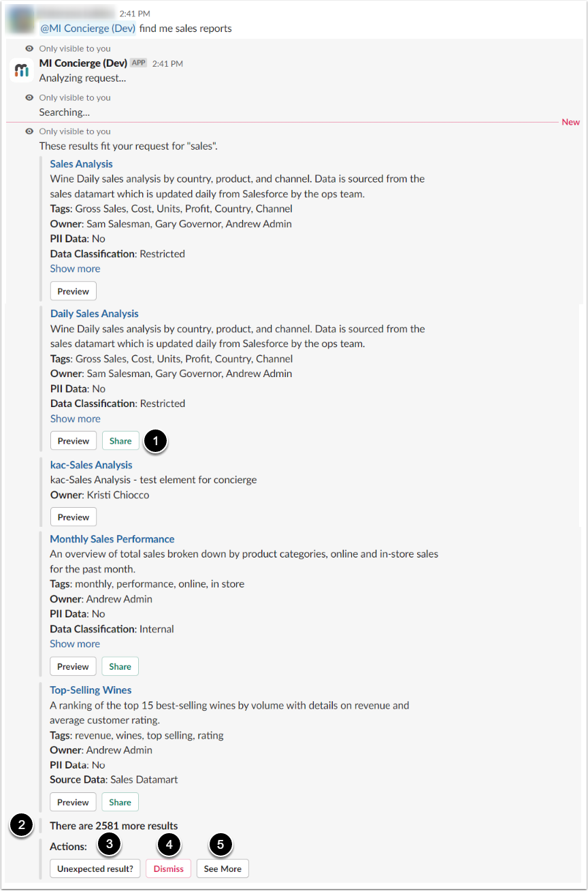Image resolution: width=588 pixels, height=891 pixels.
Task: Click the APP badge beside MI Concierge
Action: (x=139, y=63)
